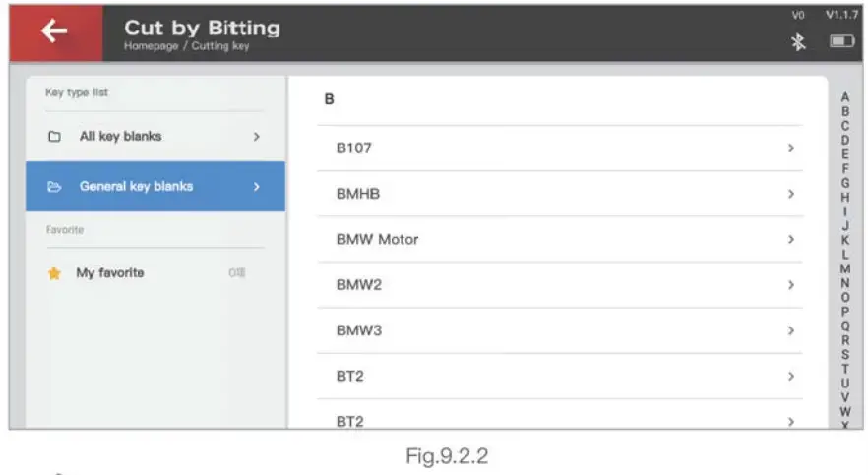Viewport: 868px width, 475px height.
Task: Jump to letter S in alphabet index
Action: pos(845,354)
